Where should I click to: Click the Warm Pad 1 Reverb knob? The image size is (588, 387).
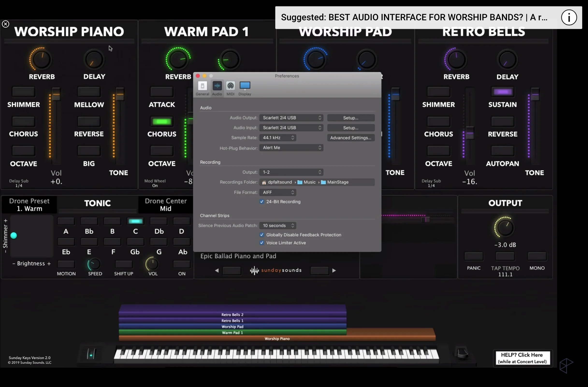coord(178,59)
